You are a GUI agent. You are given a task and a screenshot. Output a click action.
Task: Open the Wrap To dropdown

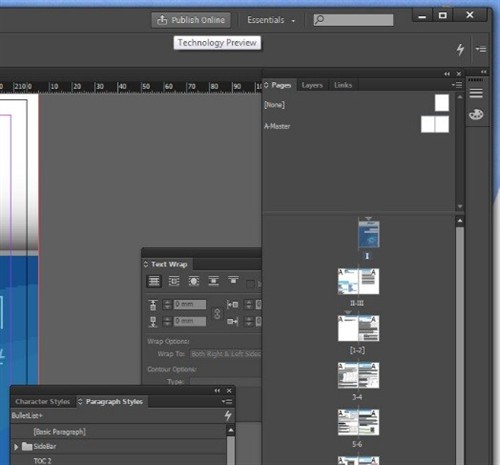(x=225, y=354)
